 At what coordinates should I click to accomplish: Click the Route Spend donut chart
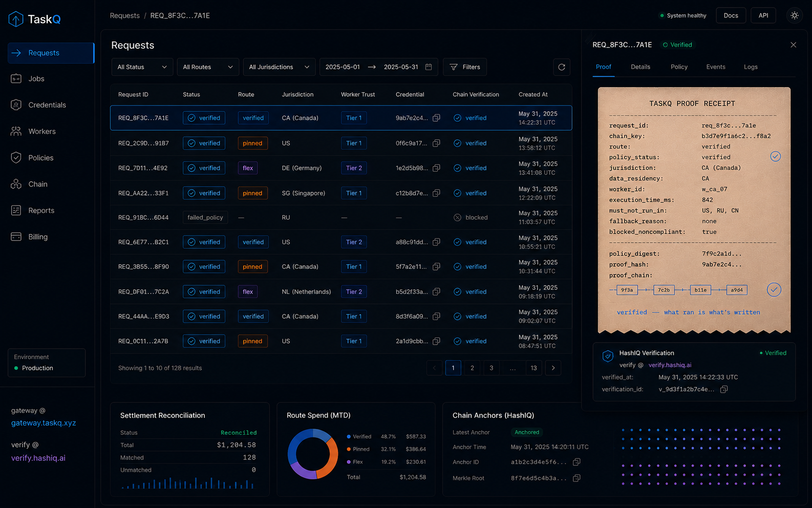(x=313, y=454)
